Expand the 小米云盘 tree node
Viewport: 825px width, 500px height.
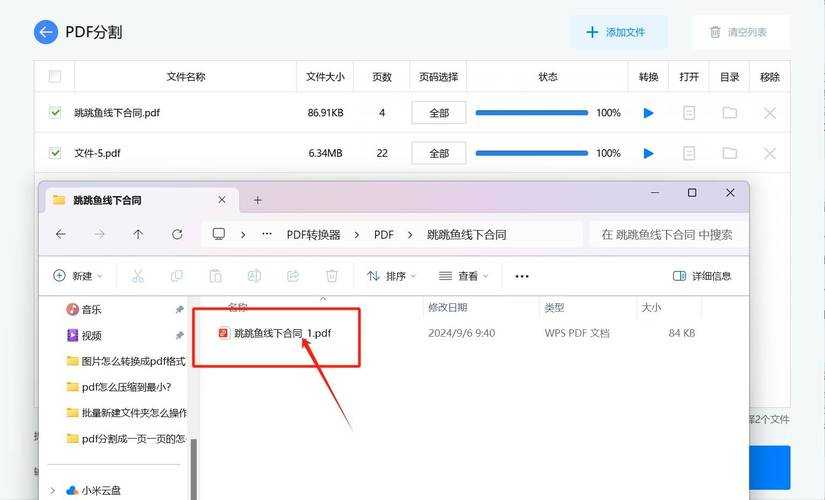[x=53, y=491]
